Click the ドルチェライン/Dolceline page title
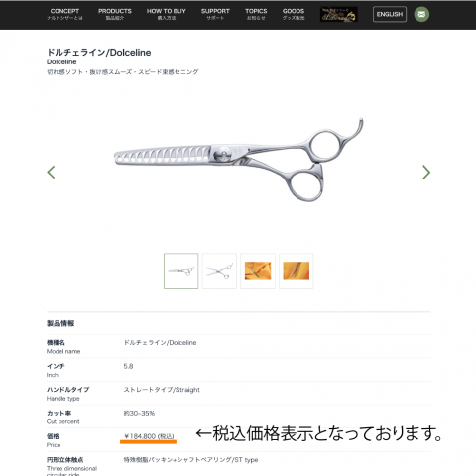The width and height of the screenshot is (476, 476). 99,53
